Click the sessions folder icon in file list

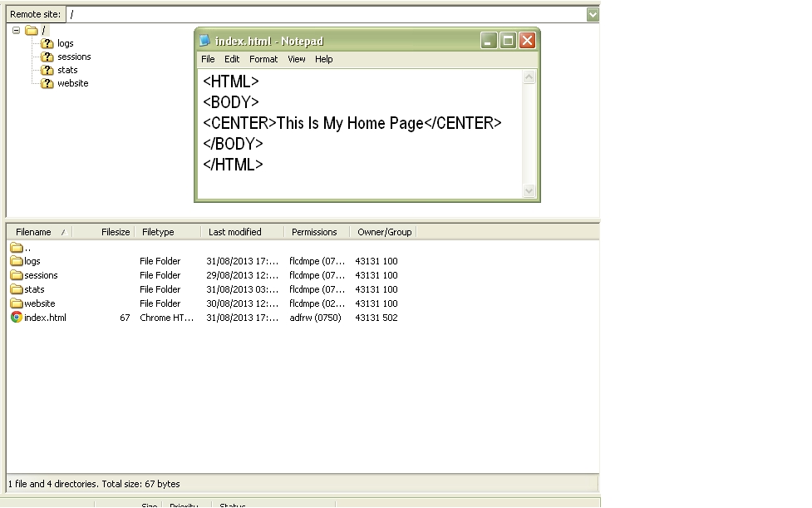(17, 275)
